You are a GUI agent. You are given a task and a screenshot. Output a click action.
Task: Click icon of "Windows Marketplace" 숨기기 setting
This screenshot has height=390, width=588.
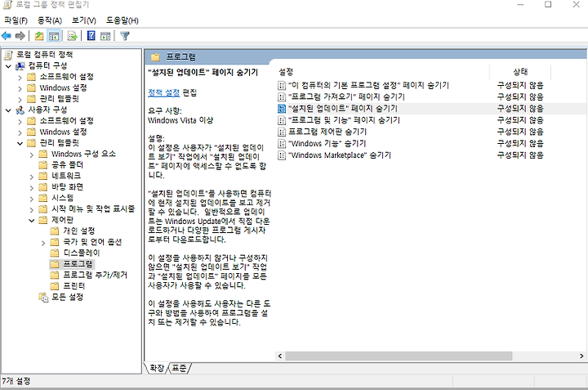[282, 155]
